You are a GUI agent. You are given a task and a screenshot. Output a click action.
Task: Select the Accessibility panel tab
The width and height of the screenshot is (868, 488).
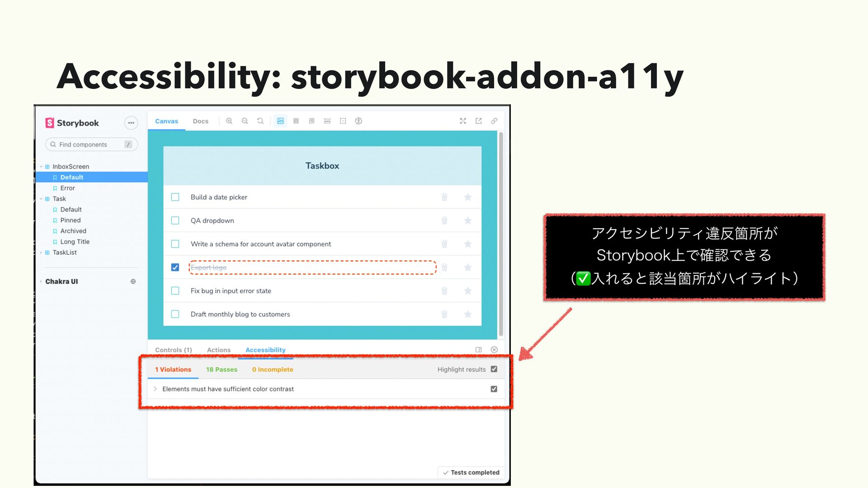click(265, 350)
